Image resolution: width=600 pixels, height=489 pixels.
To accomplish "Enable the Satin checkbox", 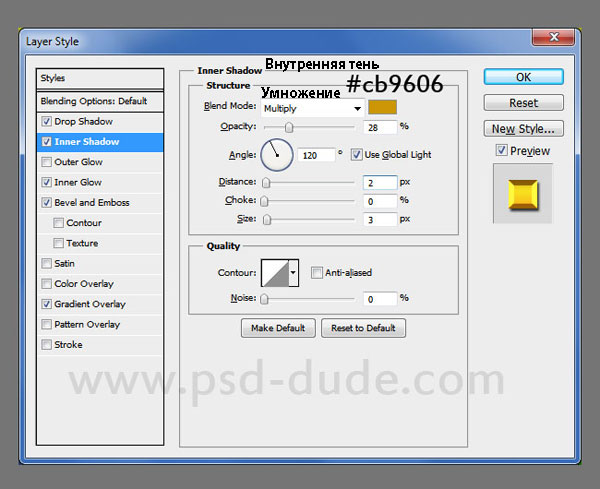I will pos(46,263).
